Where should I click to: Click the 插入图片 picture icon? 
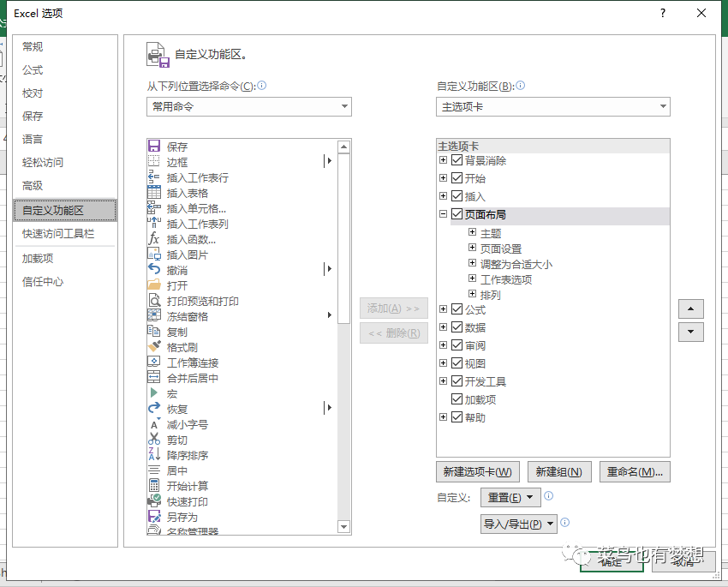(154, 254)
